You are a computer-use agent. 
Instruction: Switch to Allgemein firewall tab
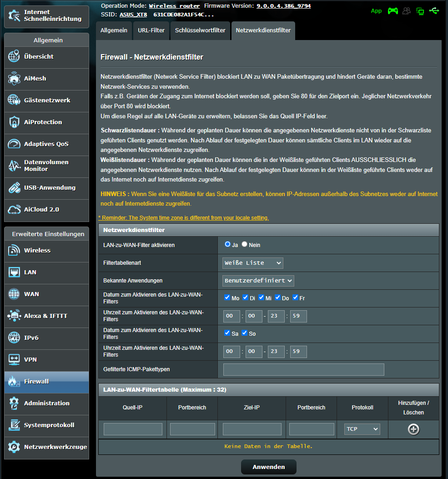(x=114, y=30)
